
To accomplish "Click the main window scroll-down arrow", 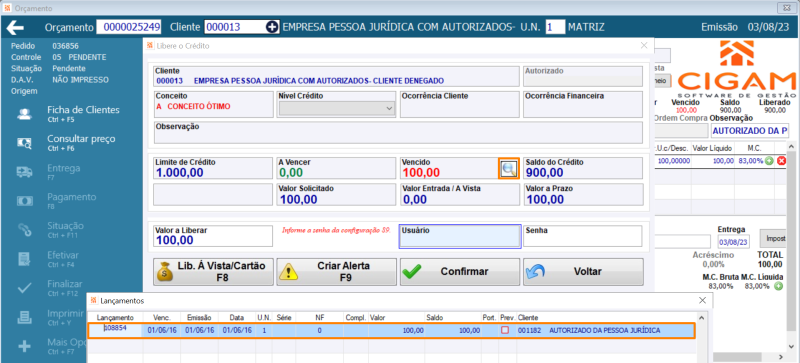I will click(792, 346).
